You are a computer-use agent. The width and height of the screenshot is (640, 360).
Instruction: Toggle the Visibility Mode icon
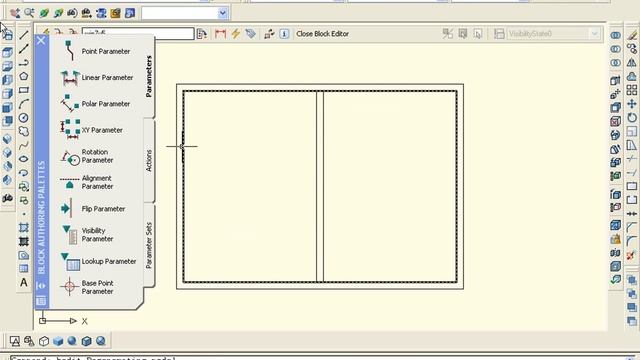[x=448, y=34]
